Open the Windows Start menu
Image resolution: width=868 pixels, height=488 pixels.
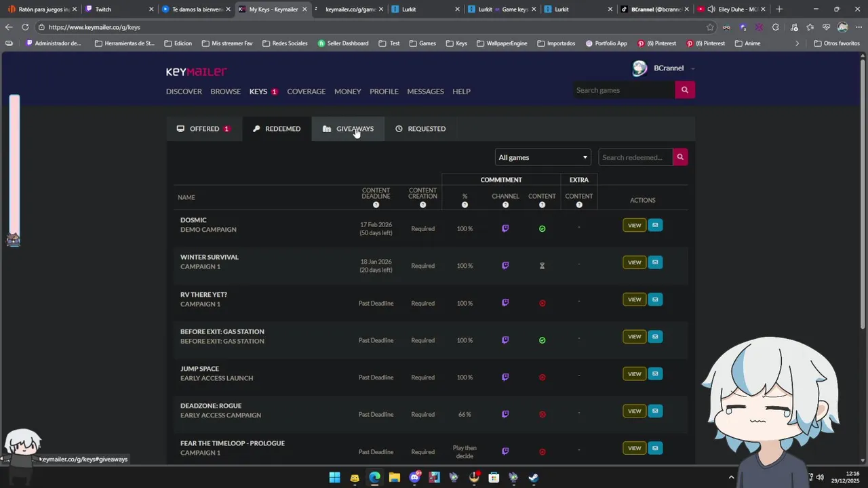tap(334, 478)
